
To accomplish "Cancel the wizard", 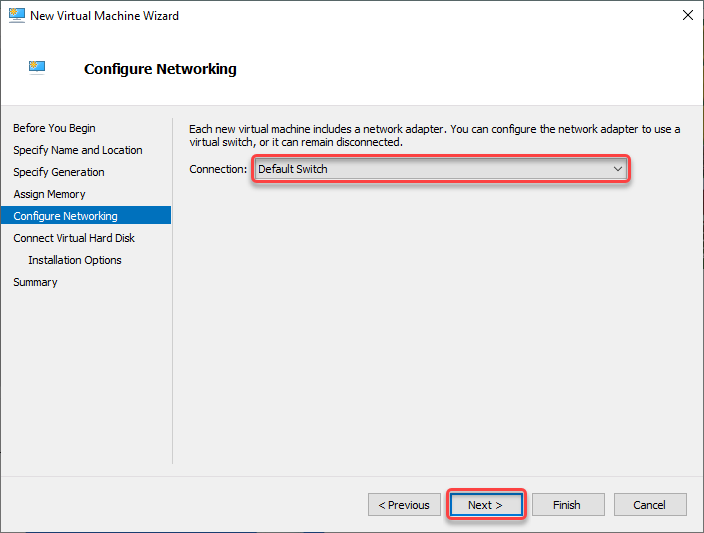I will (x=650, y=505).
